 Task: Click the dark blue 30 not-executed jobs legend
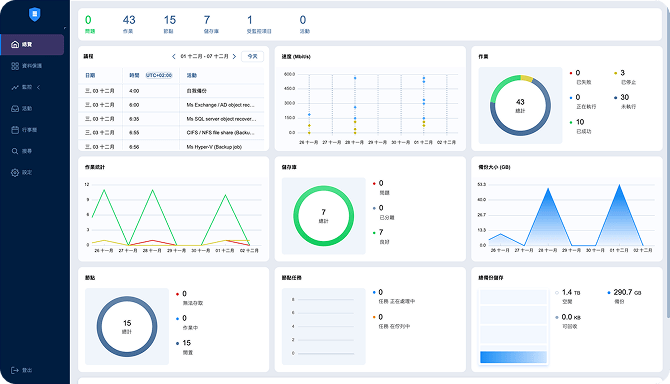pos(625,102)
